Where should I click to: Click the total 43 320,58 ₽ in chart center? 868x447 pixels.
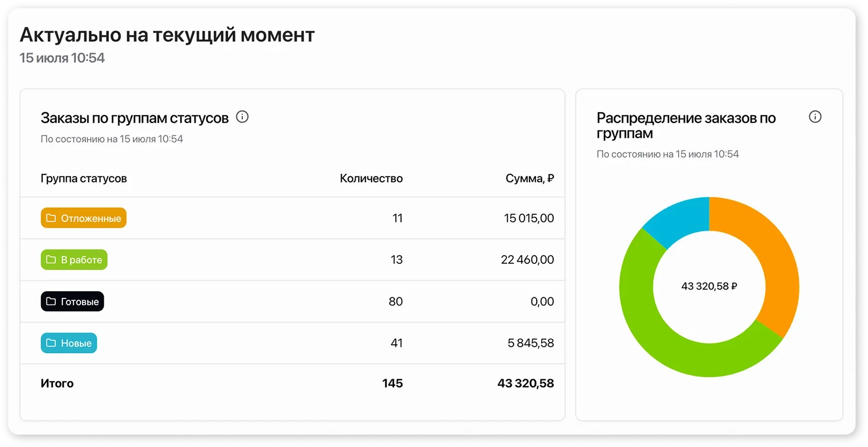tap(709, 285)
